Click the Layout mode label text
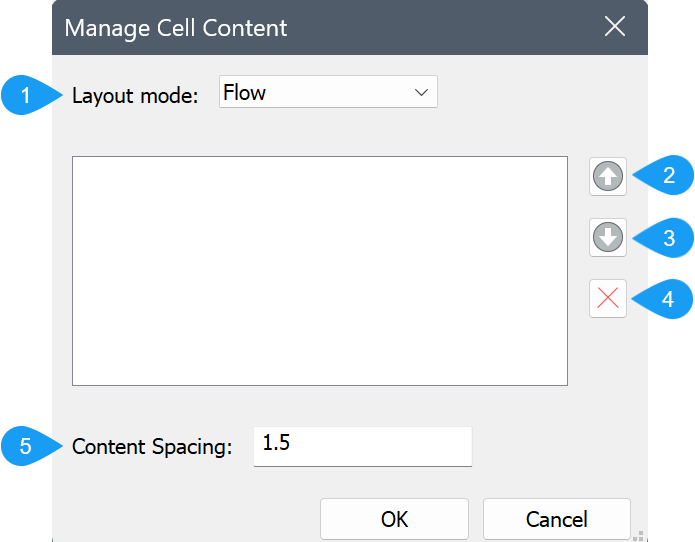Screen dimensions: 695x542 click(x=136, y=96)
